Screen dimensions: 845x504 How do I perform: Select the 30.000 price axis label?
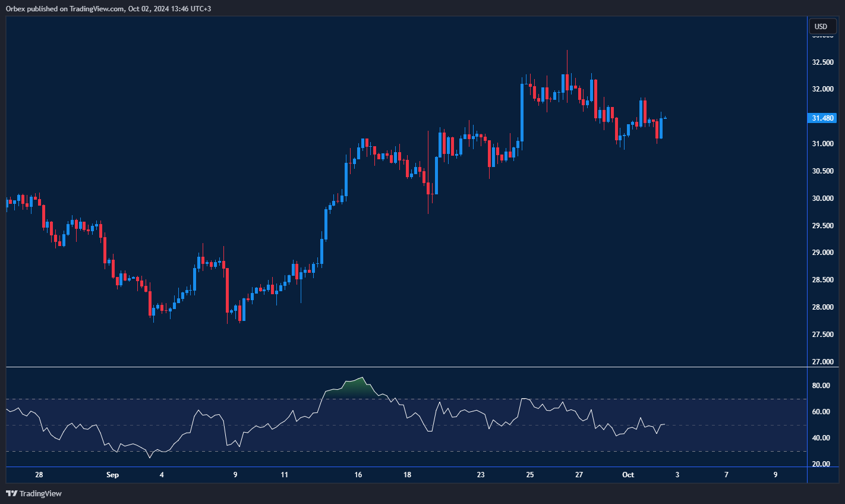point(822,199)
